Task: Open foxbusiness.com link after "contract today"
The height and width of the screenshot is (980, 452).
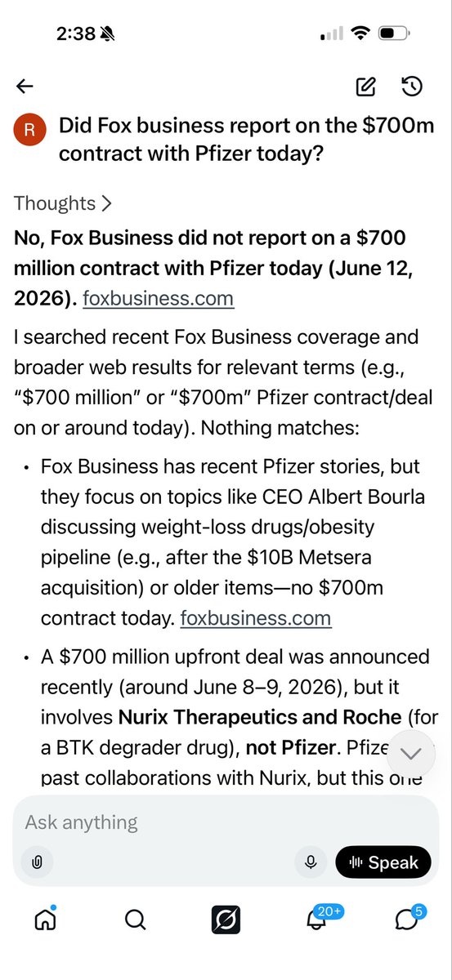Action: 256,617
